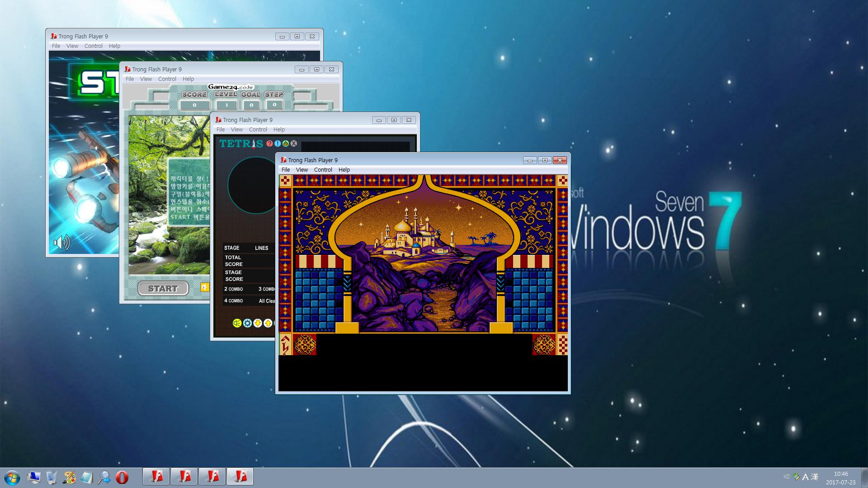Click Show Desktop strip at taskbar end

click(865, 478)
